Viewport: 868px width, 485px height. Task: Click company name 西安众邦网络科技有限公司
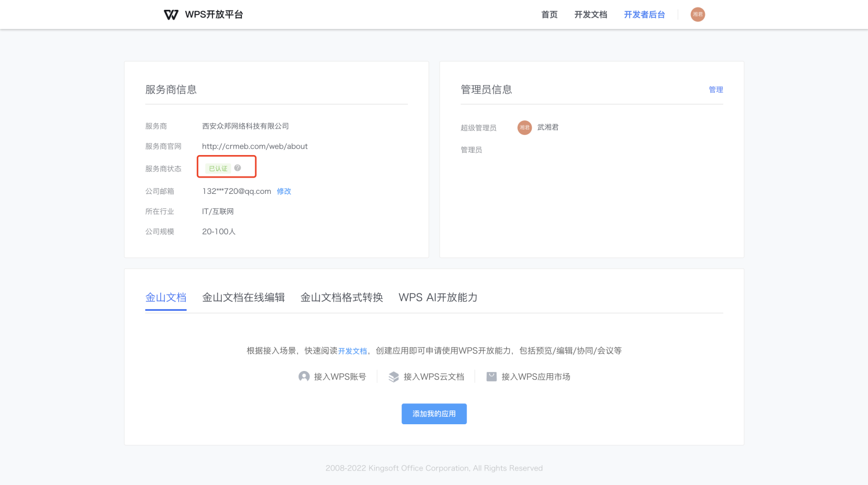point(245,126)
